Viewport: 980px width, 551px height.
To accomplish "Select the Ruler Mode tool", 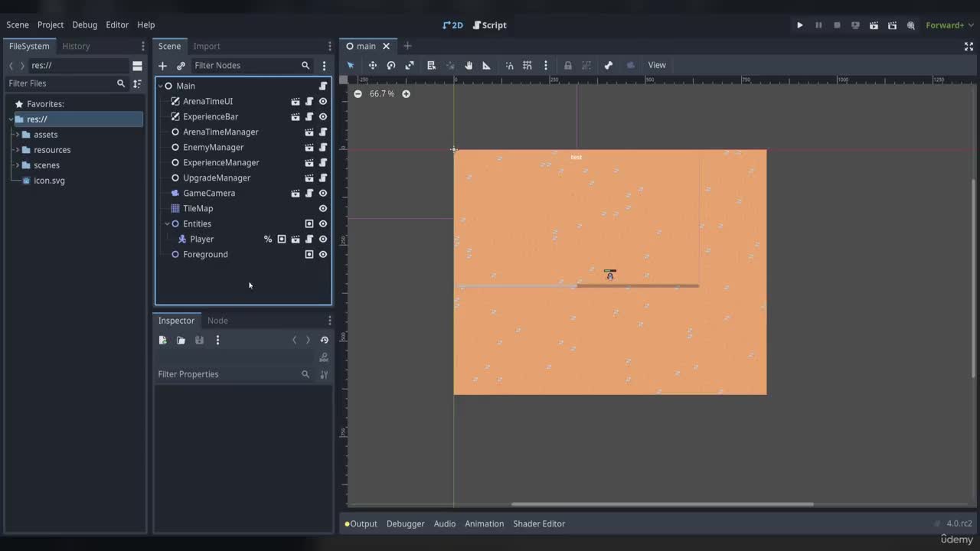I will coord(486,65).
